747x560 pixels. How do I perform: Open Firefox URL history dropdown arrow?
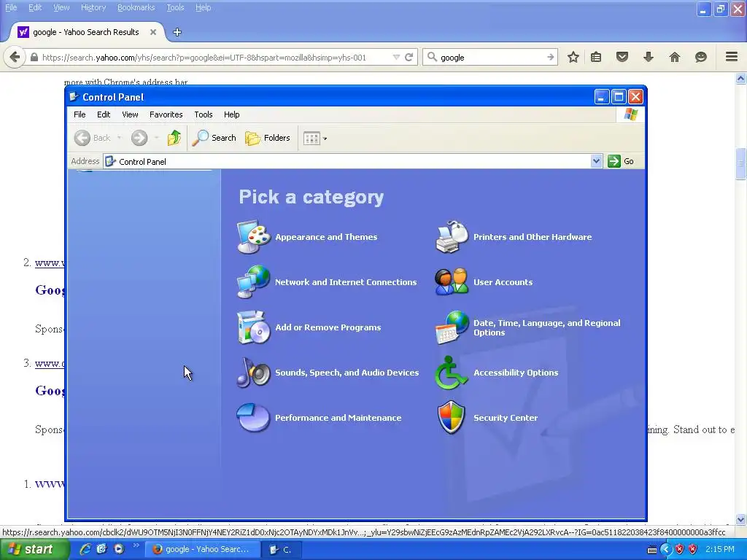[x=396, y=58]
